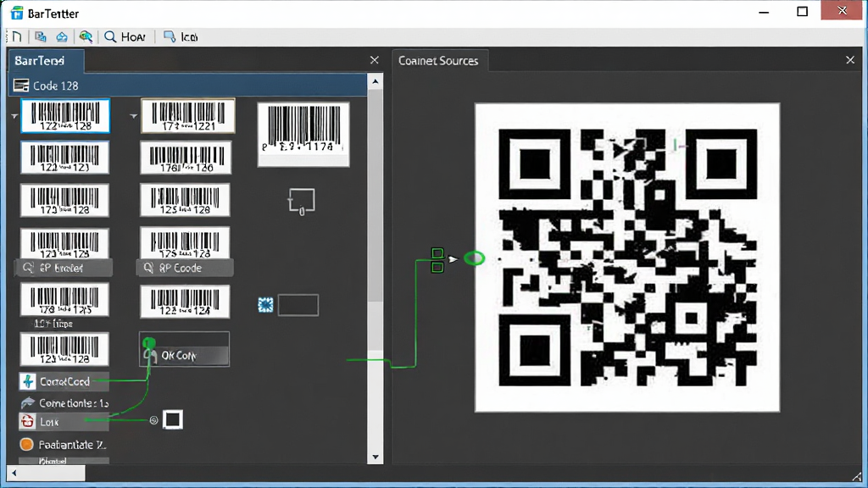Image resolution: width=868 pixels, height=488 pixels.
Task: Click the blue envelope toolbar icon
Action: click(62, 36)
